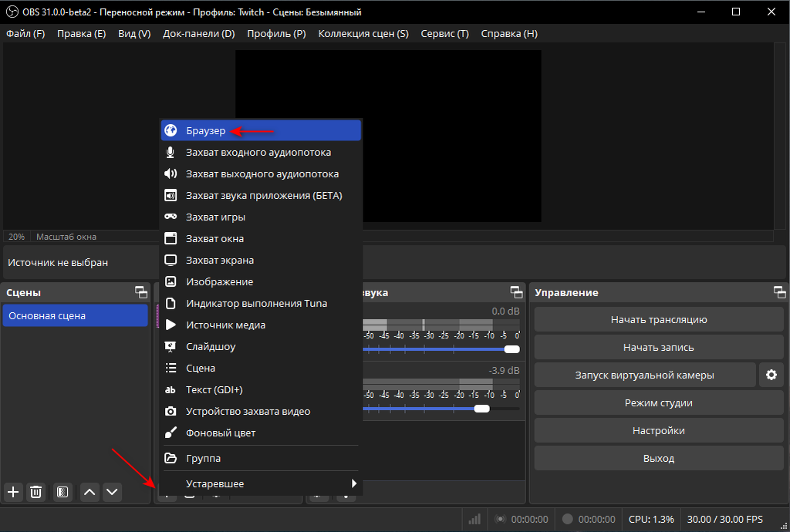
Task: Open the Справка (H) menu
Action: (509, 34)
